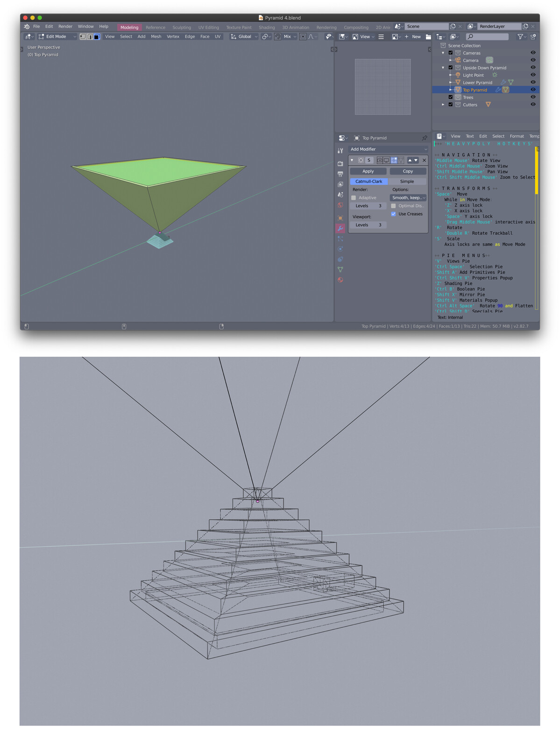Image resolution: width=560 pixels, height=747 pixels.
Task: Click modifier wrench icon on Lower Pyramid row
Action: pos(503,82)
